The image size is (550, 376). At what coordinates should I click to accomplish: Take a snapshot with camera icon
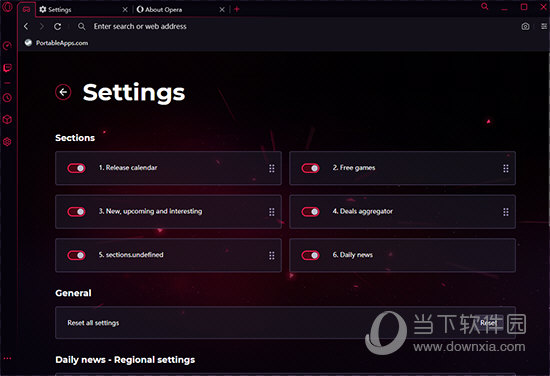click(525, 26)
